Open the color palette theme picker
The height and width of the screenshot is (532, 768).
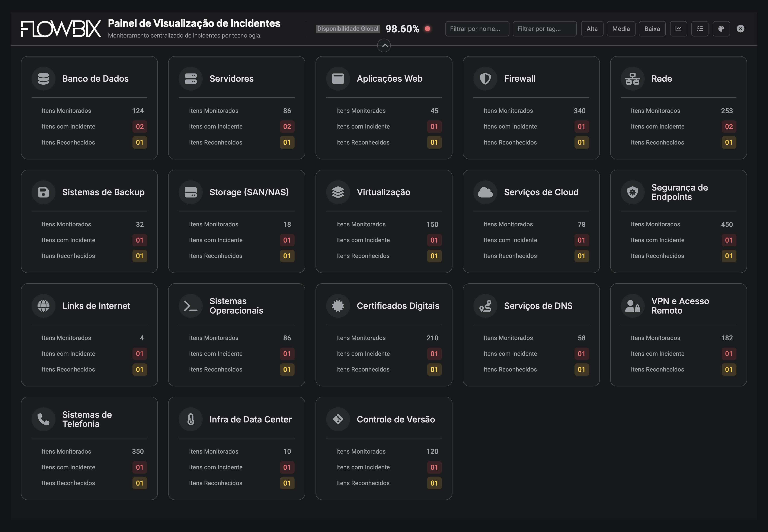pyautogui.click(x=721, y=29)
